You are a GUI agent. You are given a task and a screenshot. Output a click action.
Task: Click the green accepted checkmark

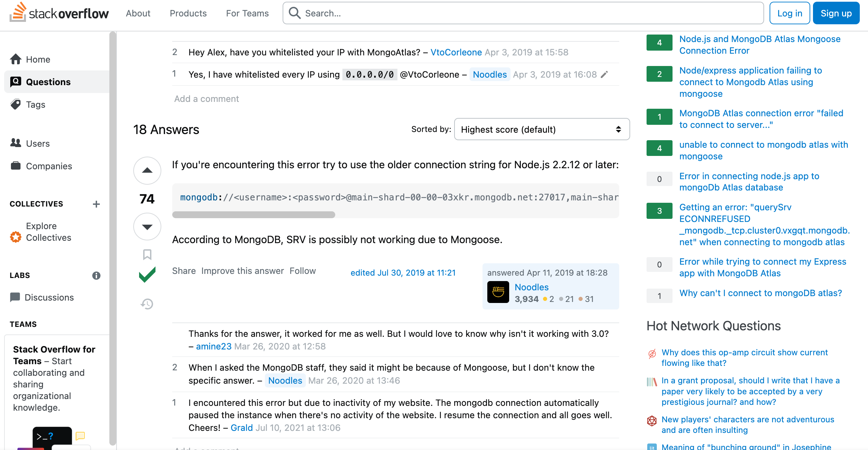147,275
